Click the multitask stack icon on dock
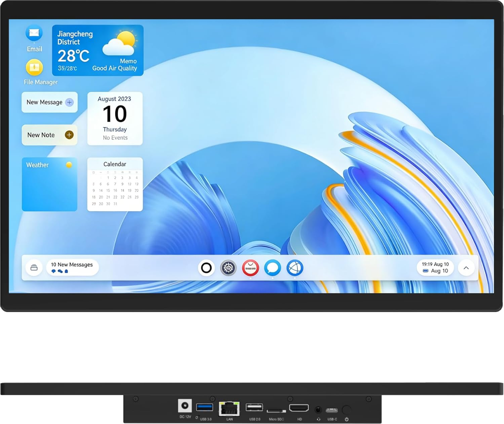This screenshot has width=504, height=424. pos(34,268)
